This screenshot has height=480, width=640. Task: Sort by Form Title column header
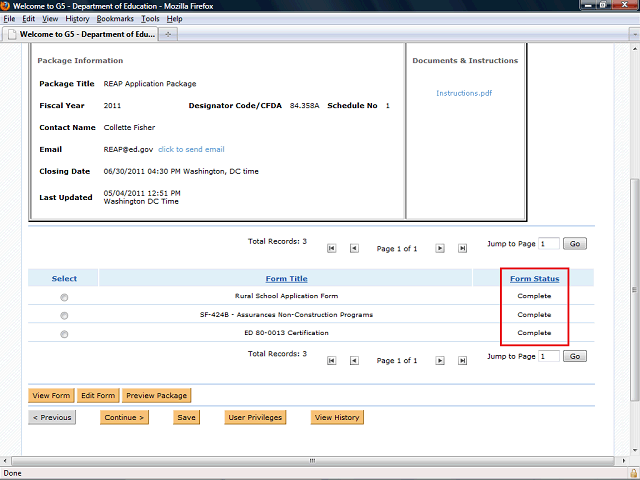287,279
